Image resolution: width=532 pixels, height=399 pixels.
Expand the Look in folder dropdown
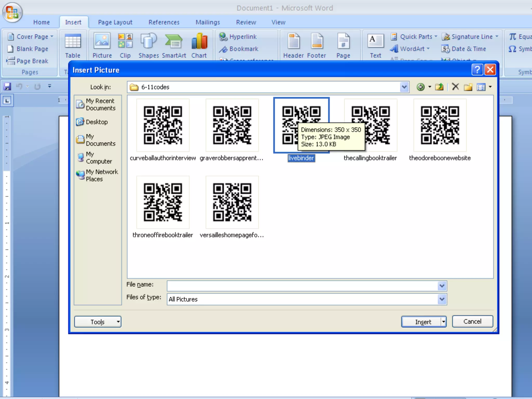404,87
